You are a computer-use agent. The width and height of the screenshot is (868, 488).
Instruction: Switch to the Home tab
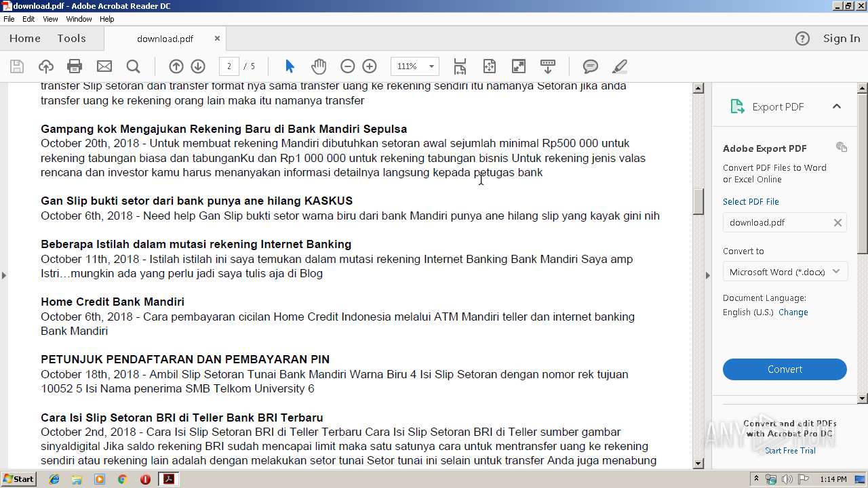pyautogui.click(x=25, y=39)
